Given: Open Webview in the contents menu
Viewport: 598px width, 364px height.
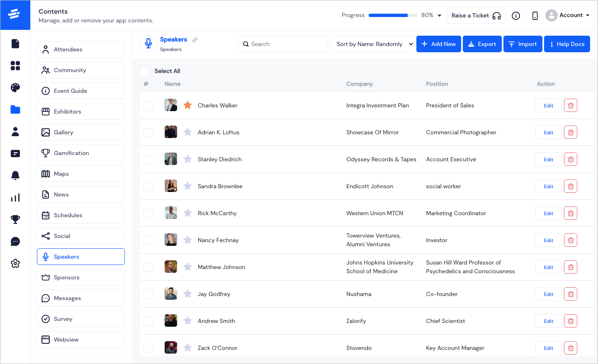Looking at the screenshot, I should [81, 340].
